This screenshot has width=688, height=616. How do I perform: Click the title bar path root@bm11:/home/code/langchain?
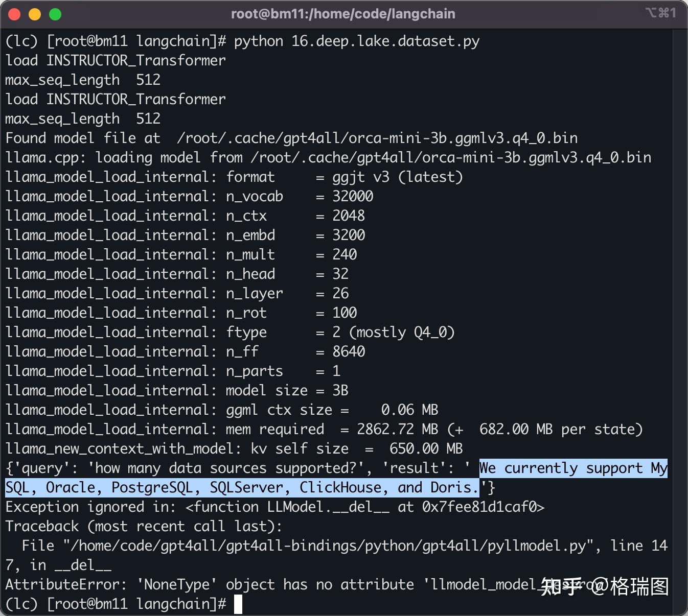(343, 14)
